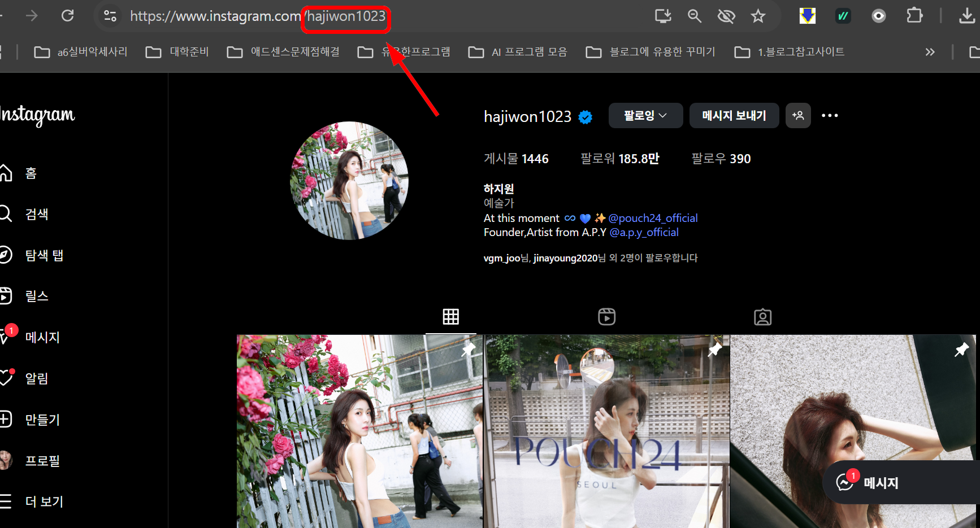This screenshot has height=528, width=980.
Task: Open the tagged photos tab
Action: 762,317
